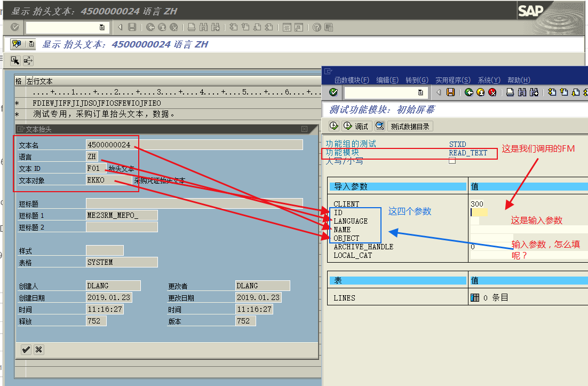Screen dimensions: 588x386
Task: Open the command field history in the text display window
Action: [x=102, y=27]
